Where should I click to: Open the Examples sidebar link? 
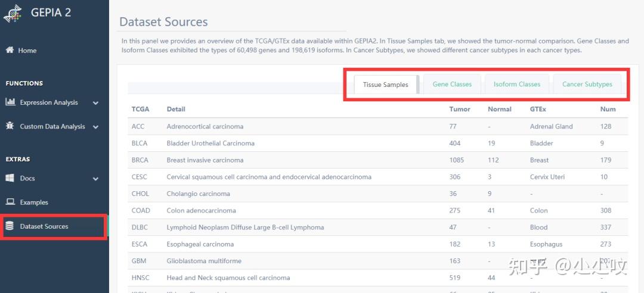[x=34, y=202]
